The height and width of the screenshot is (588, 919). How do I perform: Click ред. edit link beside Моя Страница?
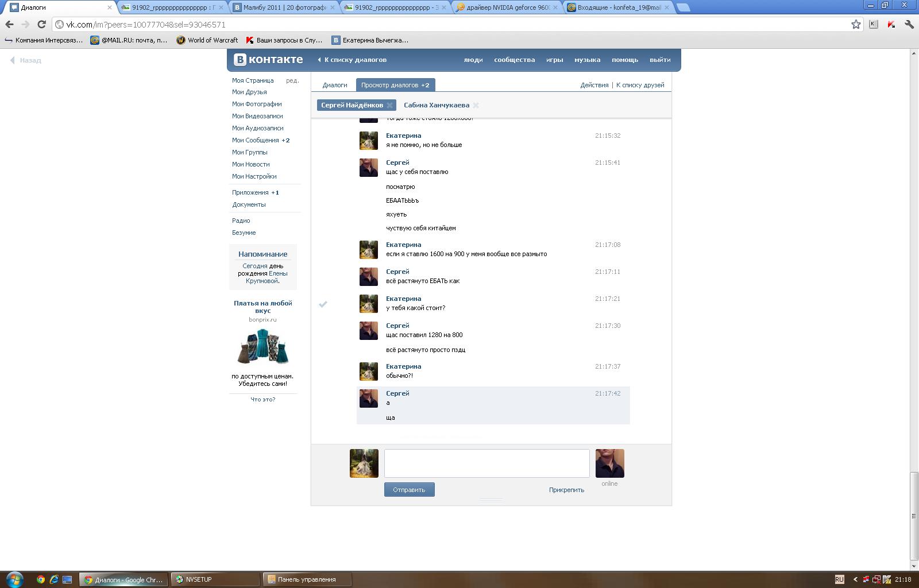[292, 80]
